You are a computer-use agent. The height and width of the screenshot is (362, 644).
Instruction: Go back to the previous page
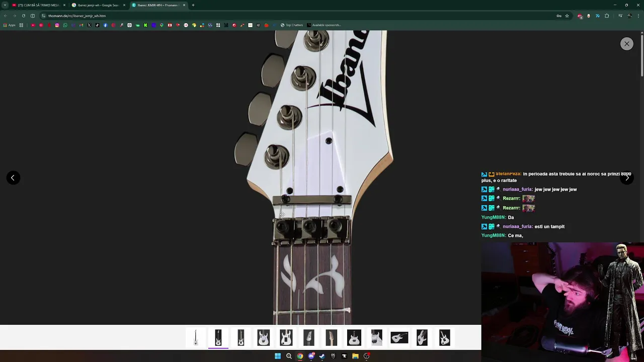coord(6,16)
